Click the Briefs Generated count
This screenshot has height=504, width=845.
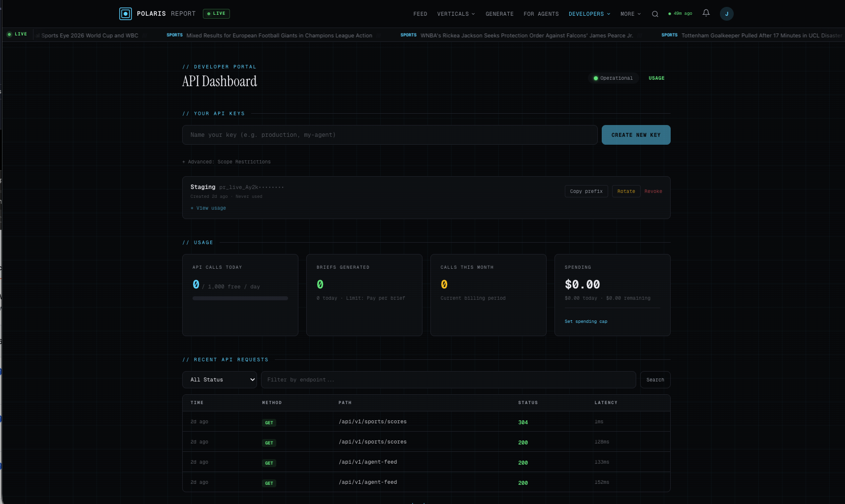click(x=320, y=284)
